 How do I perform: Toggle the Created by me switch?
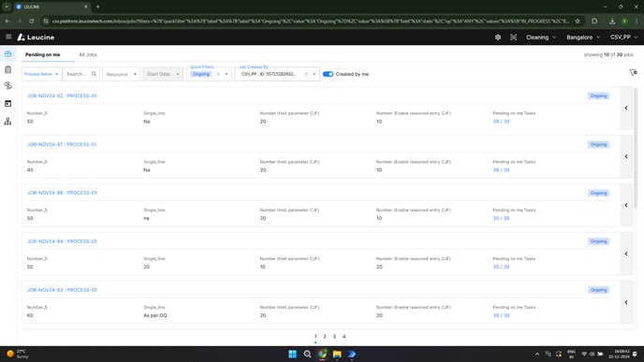[x=328, y=74]
